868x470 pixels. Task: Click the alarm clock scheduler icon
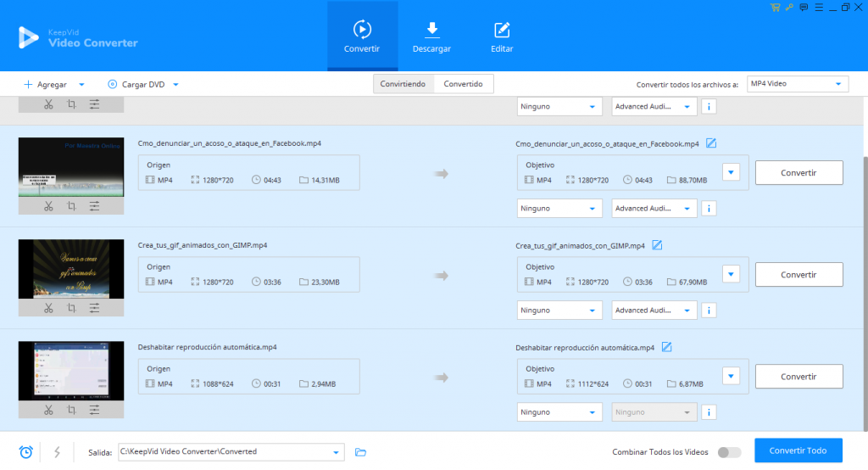click(x=26, y=452)
